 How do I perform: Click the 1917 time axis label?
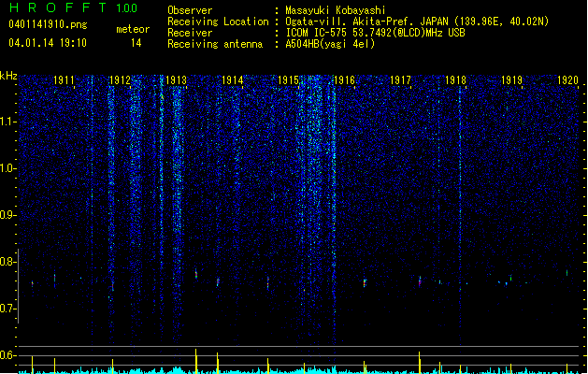pyautogui.click(x=400, y=79)
